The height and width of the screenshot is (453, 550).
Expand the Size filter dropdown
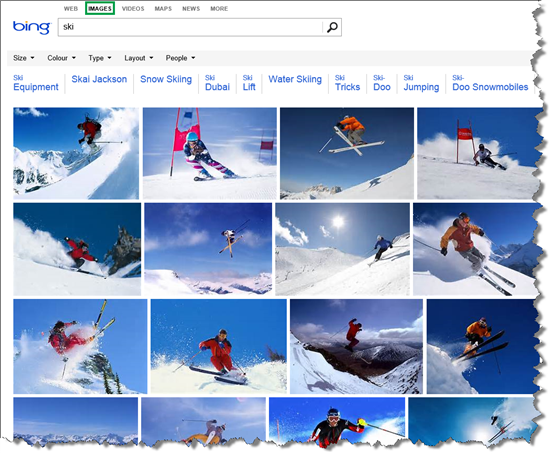[24, 58]
